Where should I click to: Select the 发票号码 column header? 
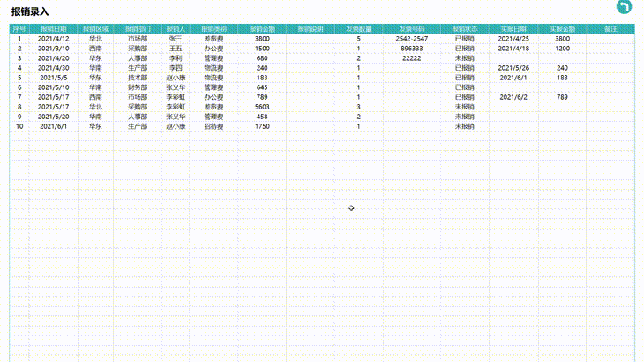point(411,29)
